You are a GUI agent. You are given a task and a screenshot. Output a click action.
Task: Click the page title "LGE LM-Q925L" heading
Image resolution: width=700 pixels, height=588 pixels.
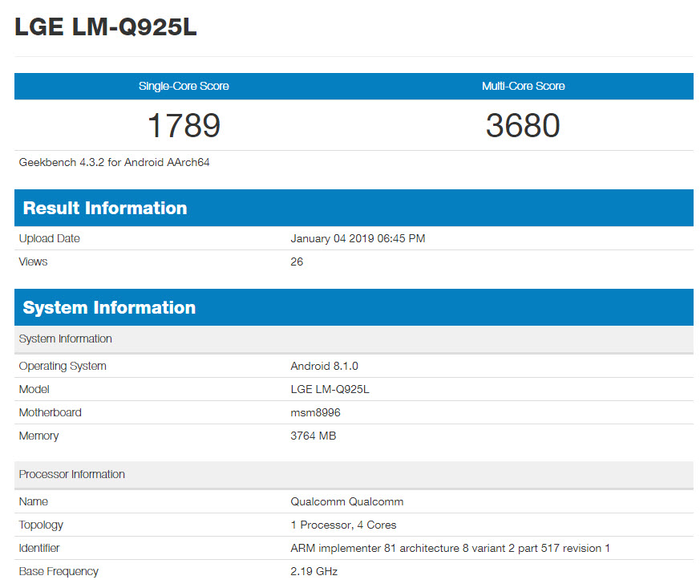[x=106, y=26]
